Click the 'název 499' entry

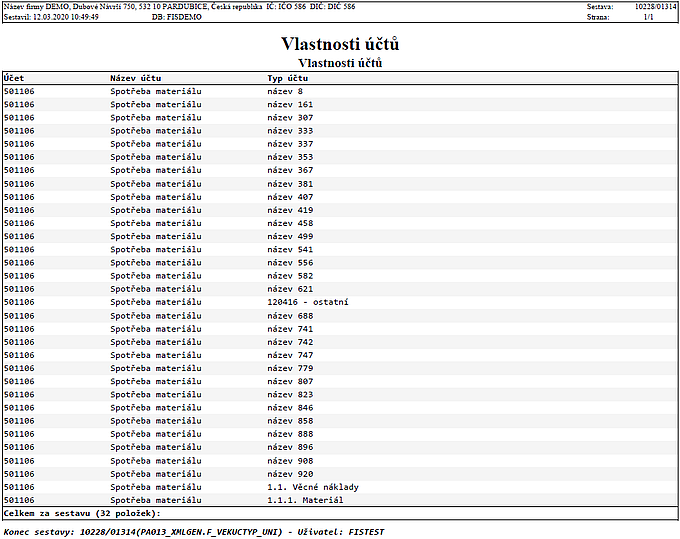[x=290, y=236]
